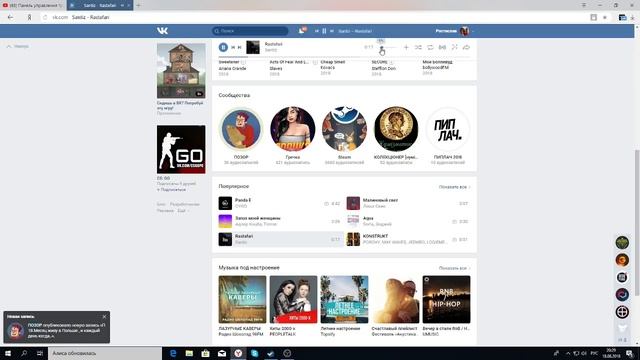This screenshot has height=360, width=640.
Task: Close the Новая запись notification popup
Action: (104, 317)
